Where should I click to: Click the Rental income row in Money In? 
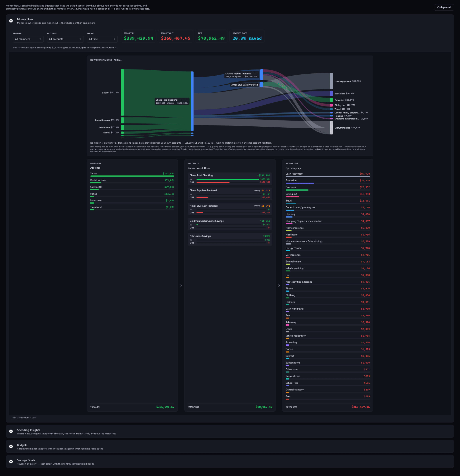coord(132,181)
